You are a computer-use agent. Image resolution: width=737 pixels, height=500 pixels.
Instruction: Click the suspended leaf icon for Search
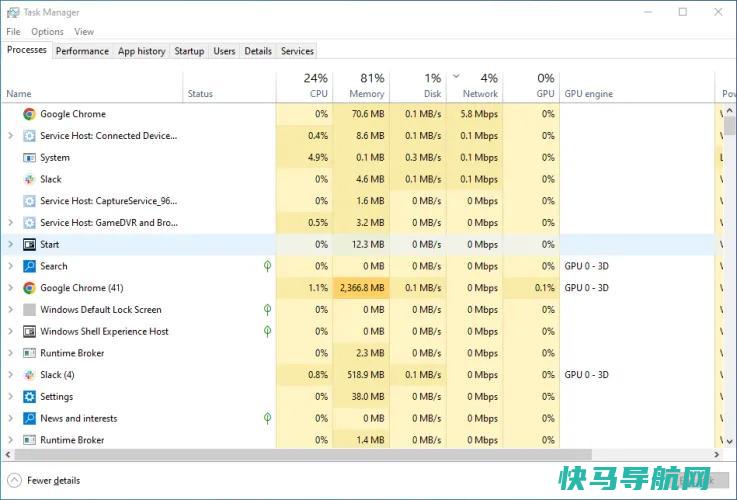(x=267, y=266)
